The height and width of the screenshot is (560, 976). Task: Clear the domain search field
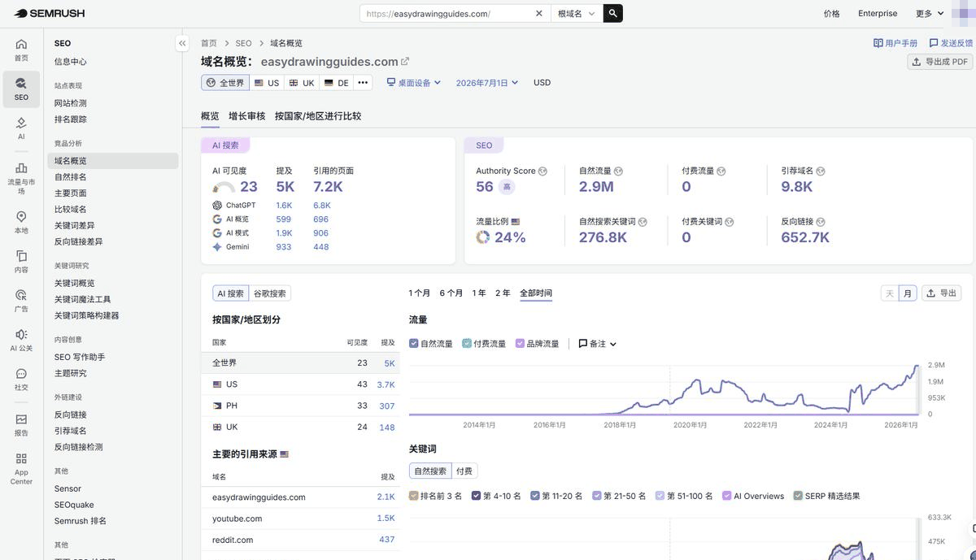point(539,14)
